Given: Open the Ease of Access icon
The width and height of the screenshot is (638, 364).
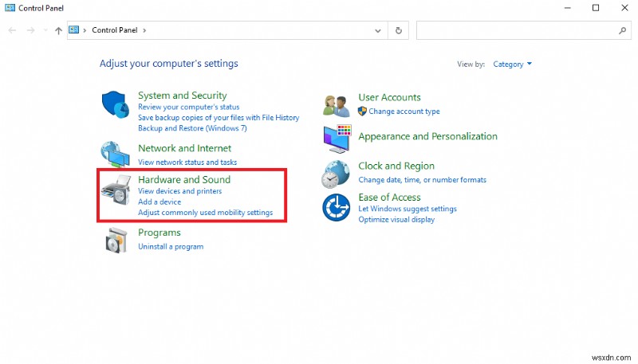Looking at the screenshot, I should pyautogui.click(x=337, y=207).
